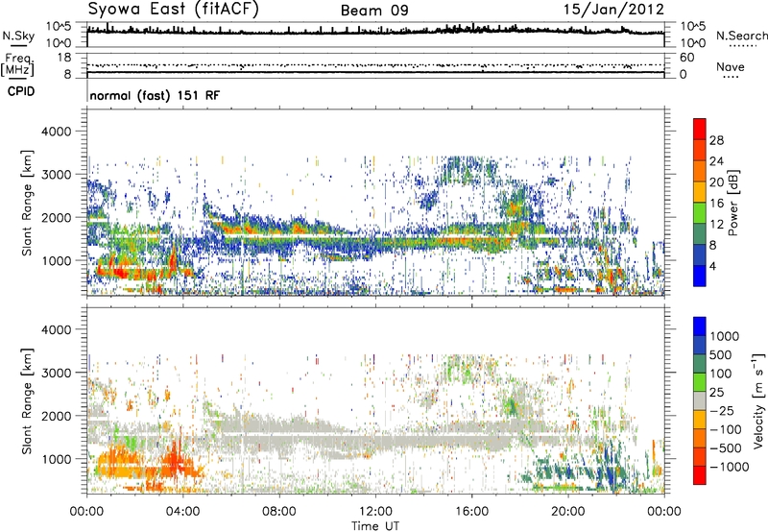This screenshot has width=768, height=532.
Task: Pick the yellow 16–20 dB power colorbar segment
Action: pyautogui.click(x=700, y=192)
